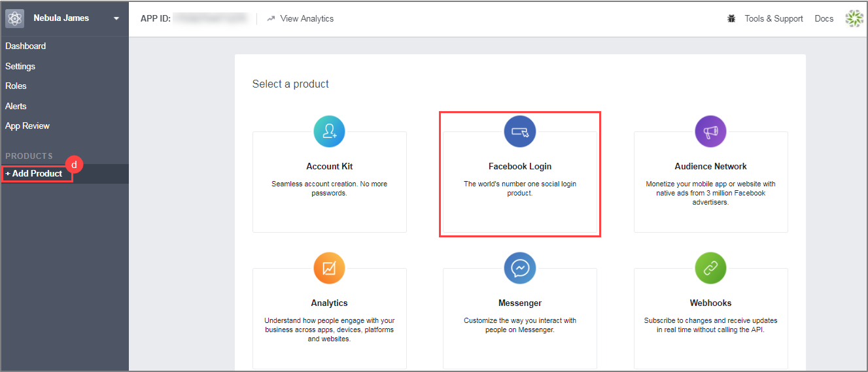Click the Facebook Login blue icon
This screenshot has height=372, width=868.
[x=520, y=132]
